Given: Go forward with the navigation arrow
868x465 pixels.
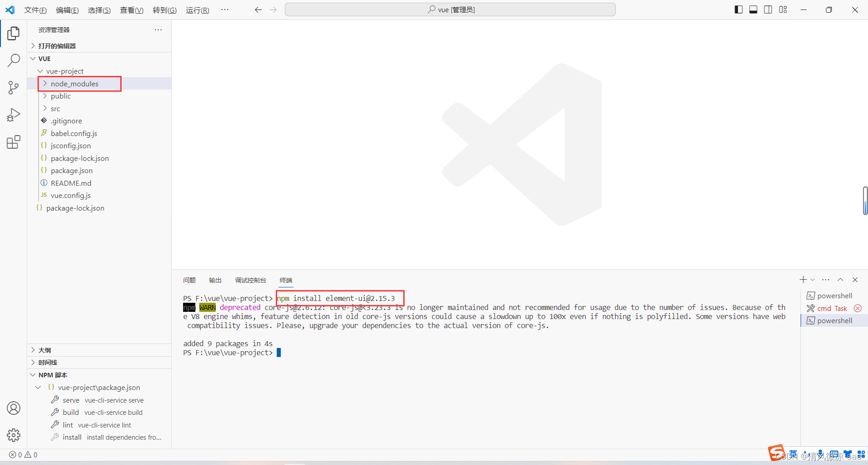Looking at the screenshot, I should [x=273, y=9].
